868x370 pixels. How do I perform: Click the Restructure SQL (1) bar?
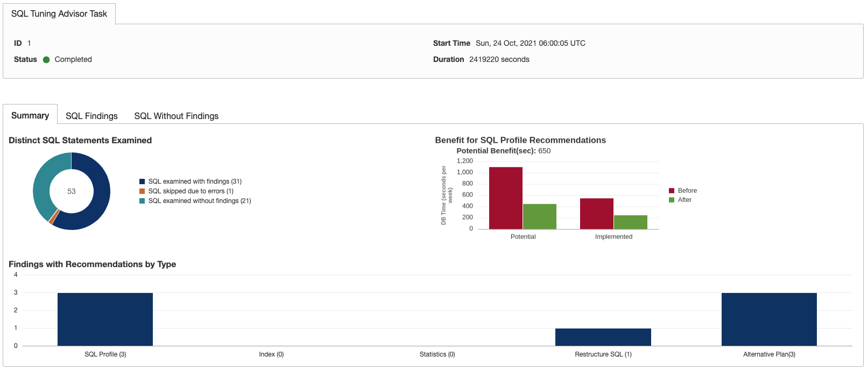[603, 337]
